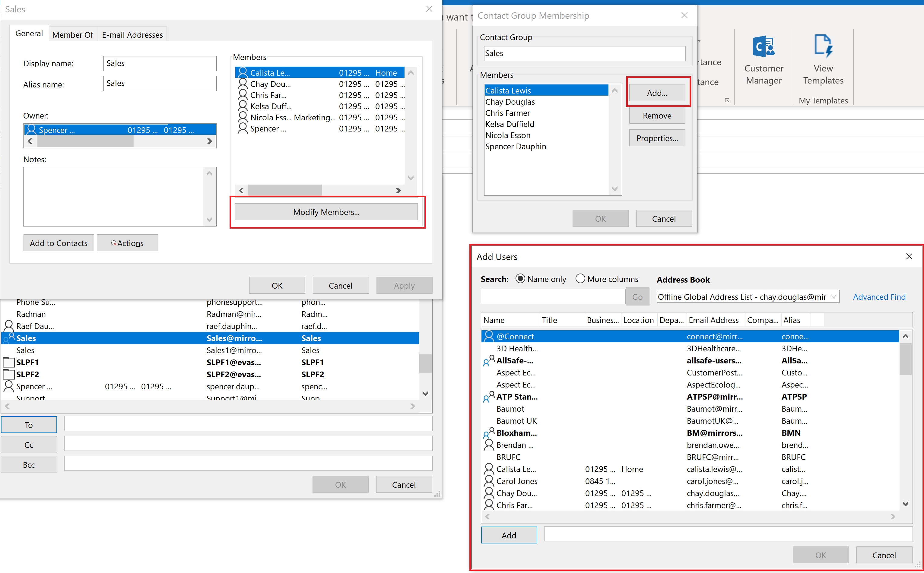Viewport: 924px width, 573px height.
Task: Switch to the Member Of tab
Action: (x=72, y=34)
